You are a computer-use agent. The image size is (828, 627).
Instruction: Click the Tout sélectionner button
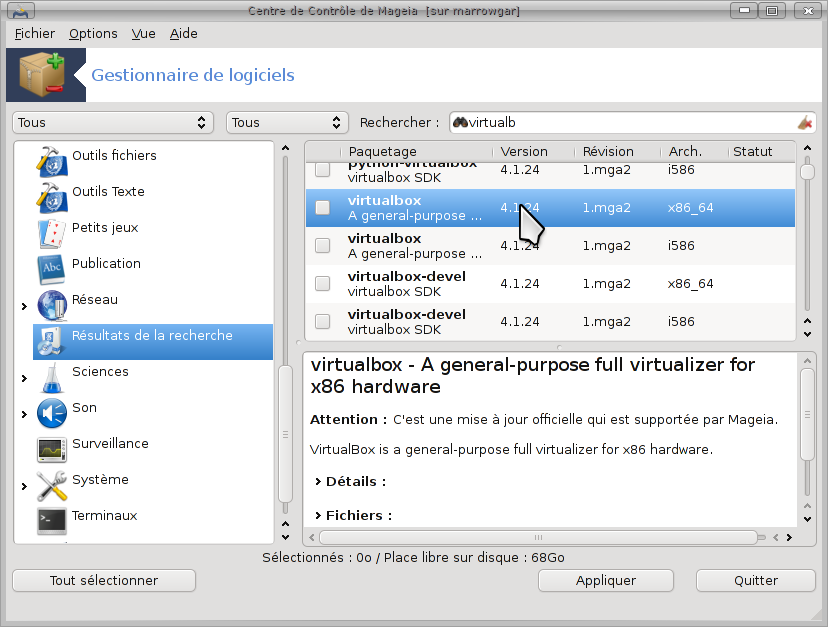(x=104, y=581)
